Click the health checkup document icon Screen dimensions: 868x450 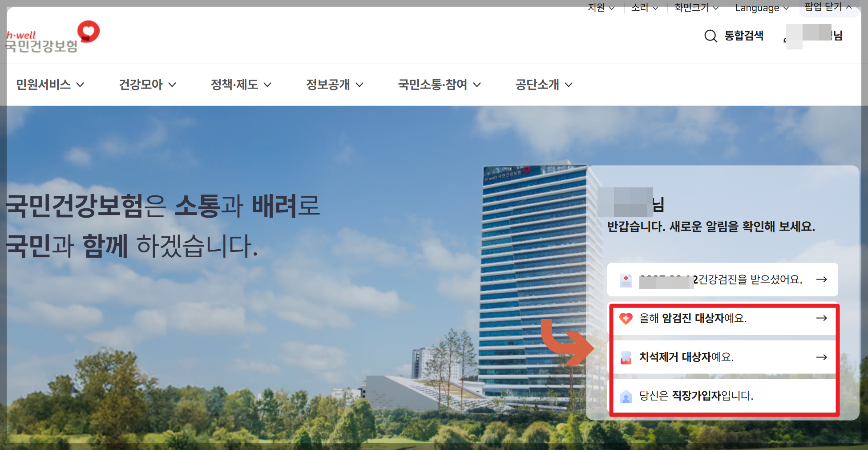point(626,280)
